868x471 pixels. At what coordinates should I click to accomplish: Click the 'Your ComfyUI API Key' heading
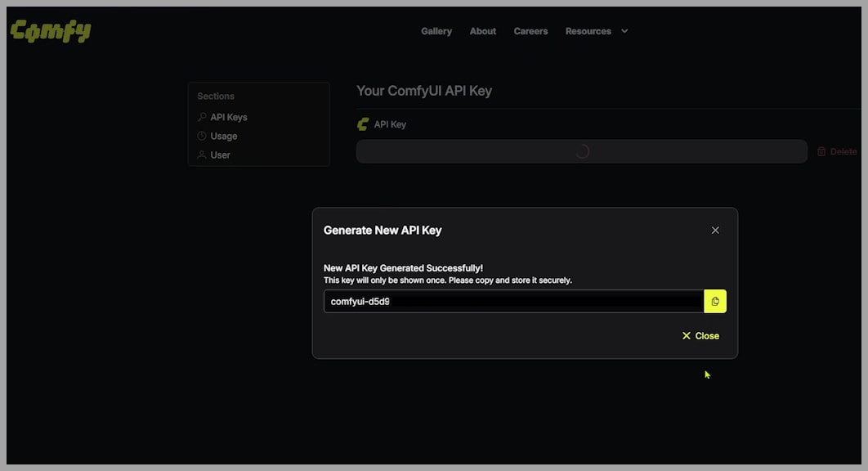424,91
